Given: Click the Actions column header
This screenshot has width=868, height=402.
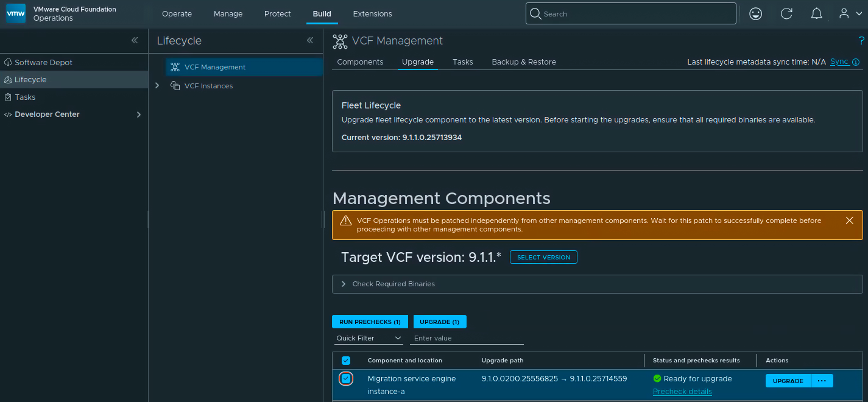Looking at the screenshot, I should coord(777,361).
